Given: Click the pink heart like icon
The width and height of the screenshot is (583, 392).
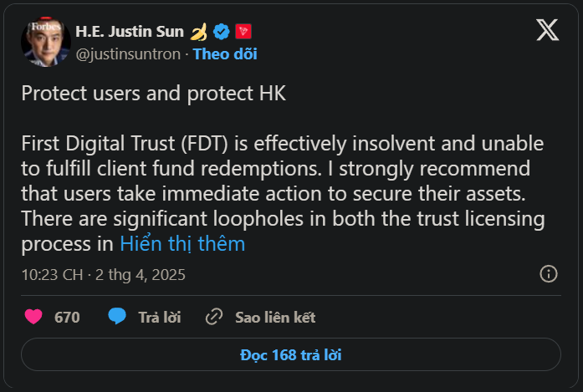Looking at the screenshot, I should [x=33, y=317].
